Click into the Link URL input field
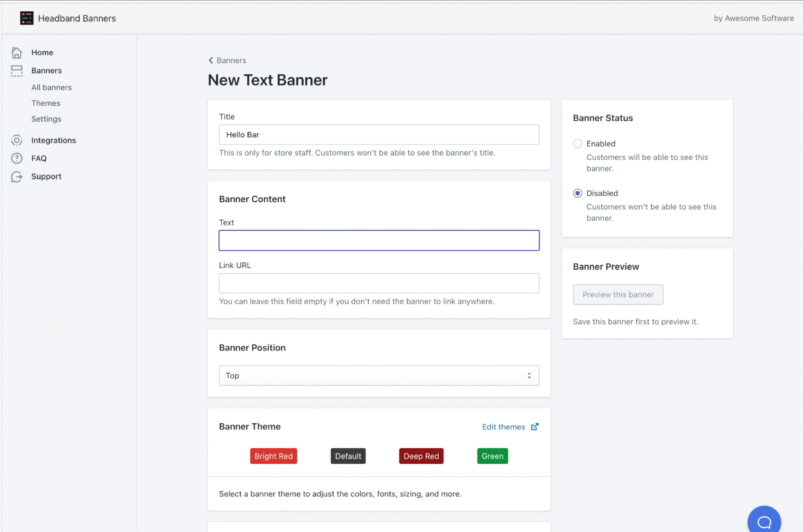 point(379,283)
